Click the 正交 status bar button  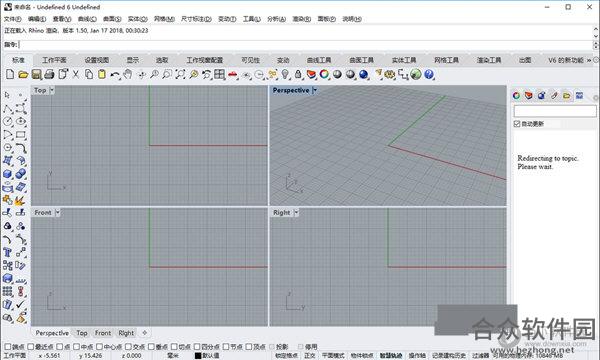pos(309,355)
